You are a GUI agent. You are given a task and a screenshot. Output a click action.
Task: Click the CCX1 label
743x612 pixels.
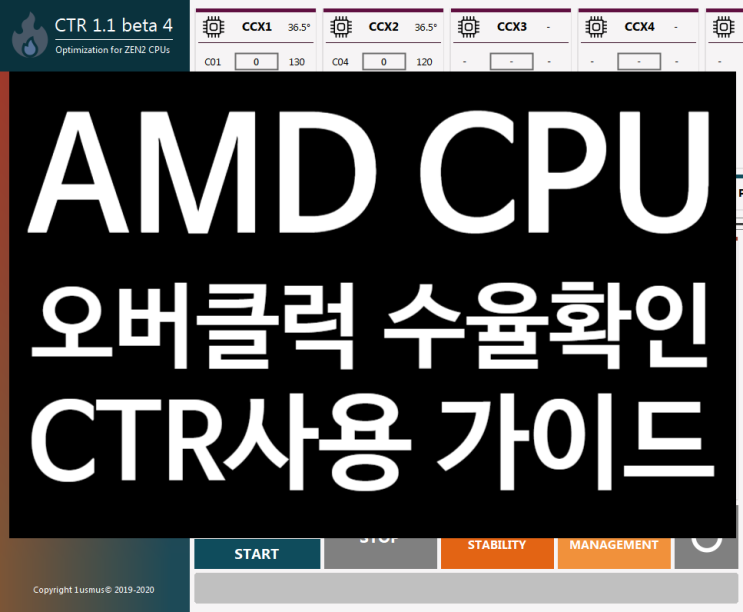257,27
